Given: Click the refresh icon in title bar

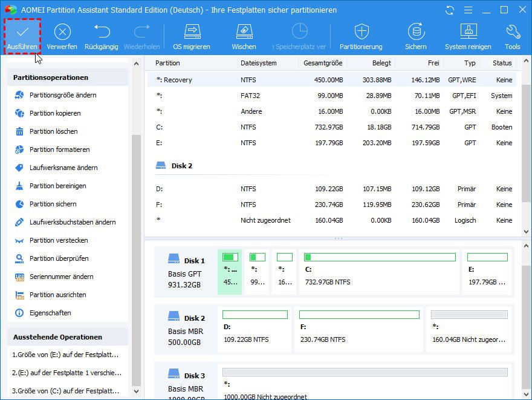Looking at the screenshot, I should pyautogui.click(x=449, y=10).
